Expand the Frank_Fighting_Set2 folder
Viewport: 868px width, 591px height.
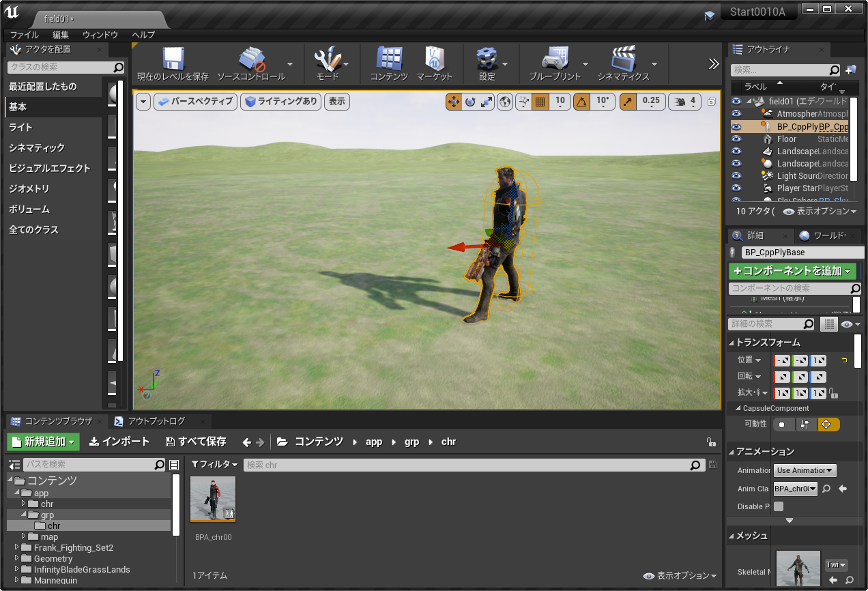pyautogui.click(x=17, y=547)
